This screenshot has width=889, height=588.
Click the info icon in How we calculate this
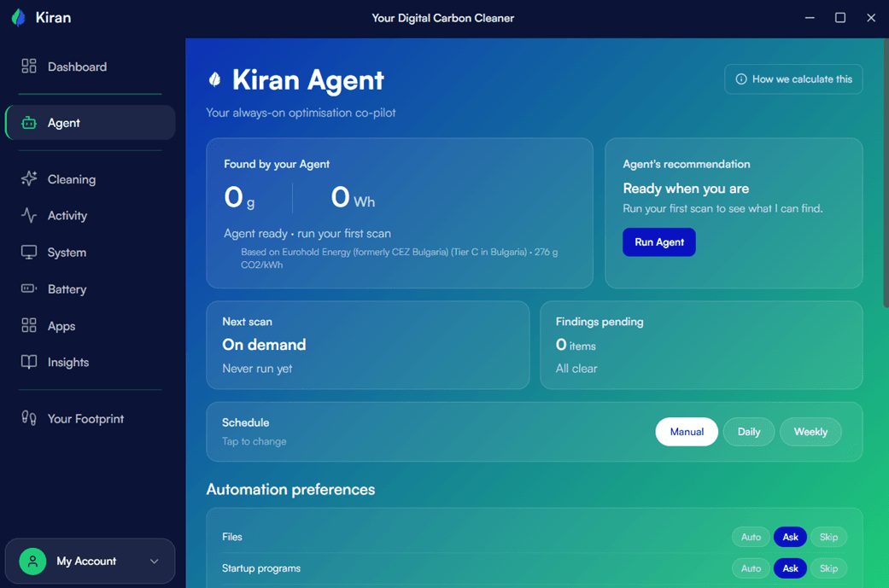tap(741, 79)
